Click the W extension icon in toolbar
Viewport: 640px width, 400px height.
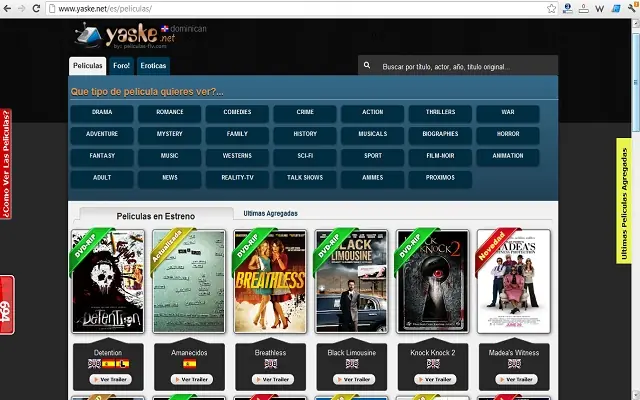pyautogui.click(x=599, y=9)
